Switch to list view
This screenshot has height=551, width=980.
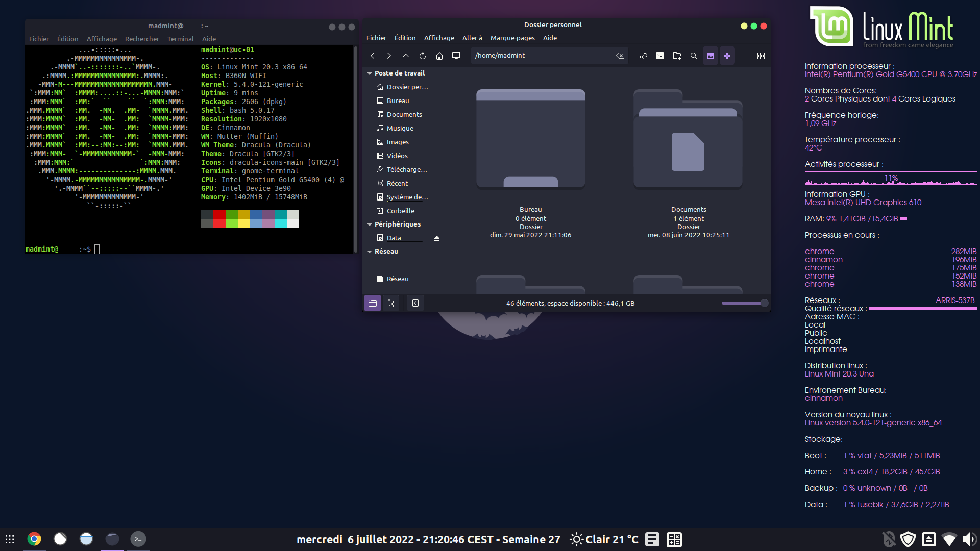(x=744, y=56)
